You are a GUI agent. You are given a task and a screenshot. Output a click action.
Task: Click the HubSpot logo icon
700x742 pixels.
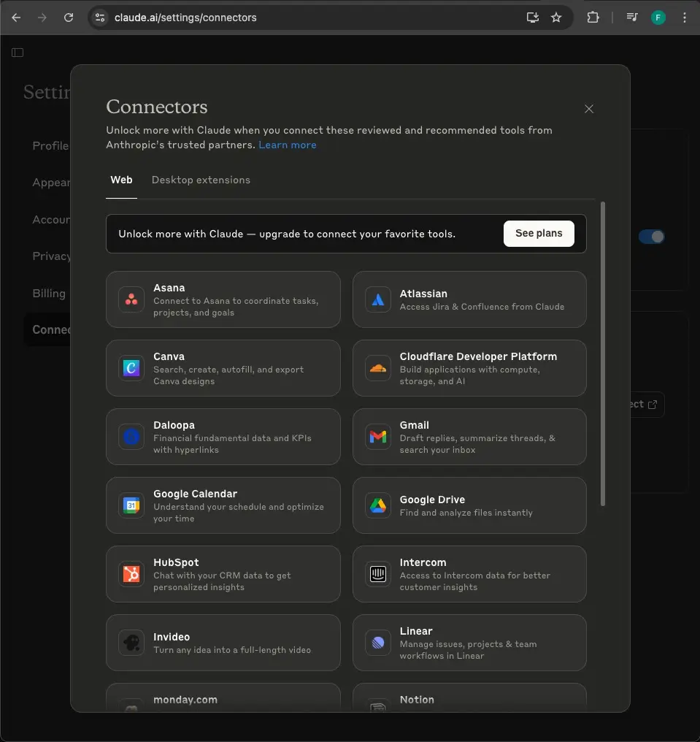(x=131, y=574)
